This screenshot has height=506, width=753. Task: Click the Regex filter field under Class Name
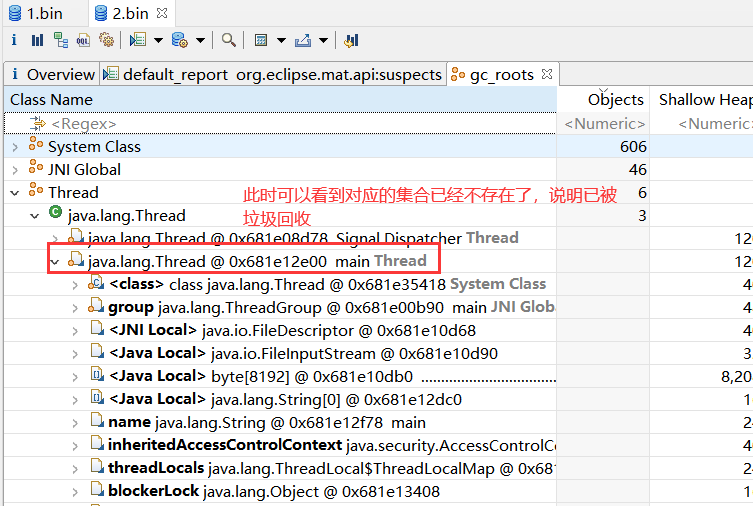(280, 123)
